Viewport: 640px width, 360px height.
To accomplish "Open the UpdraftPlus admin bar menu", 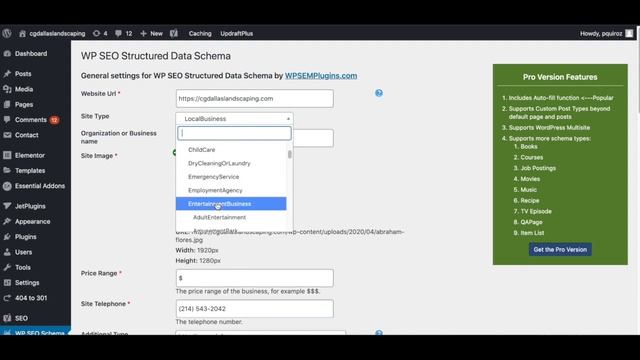I will point(237,33).
